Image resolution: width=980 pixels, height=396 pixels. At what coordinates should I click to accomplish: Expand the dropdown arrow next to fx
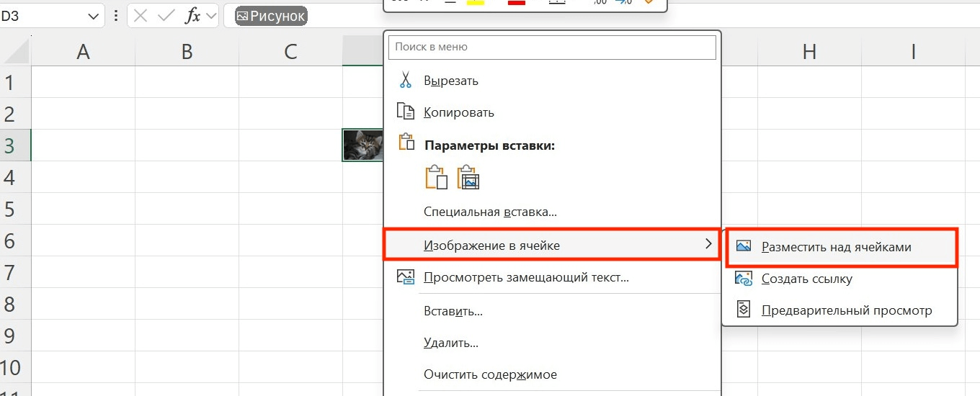(x=211, y=17)
